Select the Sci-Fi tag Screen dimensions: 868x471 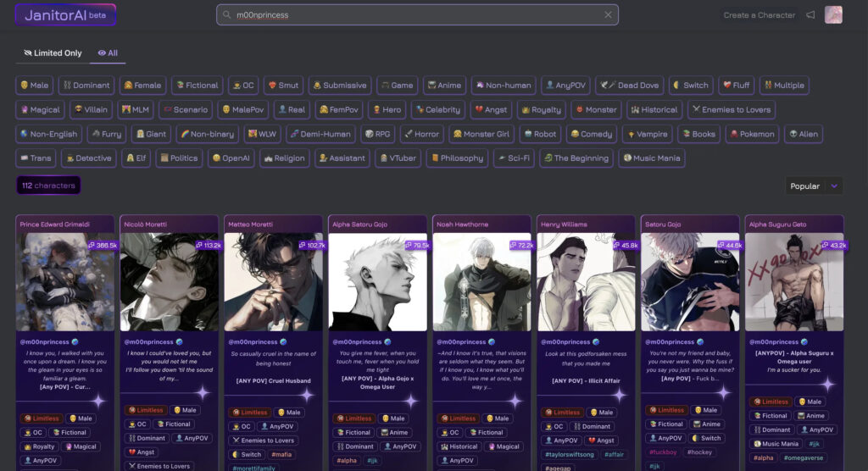(514, 158)
